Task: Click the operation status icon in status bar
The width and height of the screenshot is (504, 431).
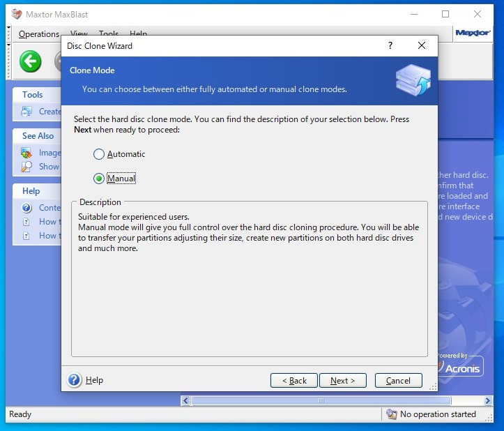Action: click(392, 414)
